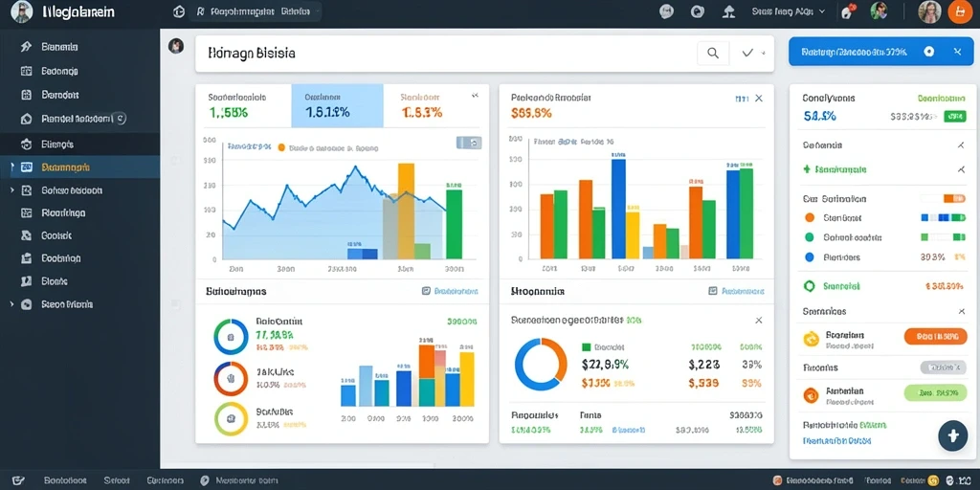Select the orange dot row in right panel
This screenshot has height=490, width=980.
(884, 217)
